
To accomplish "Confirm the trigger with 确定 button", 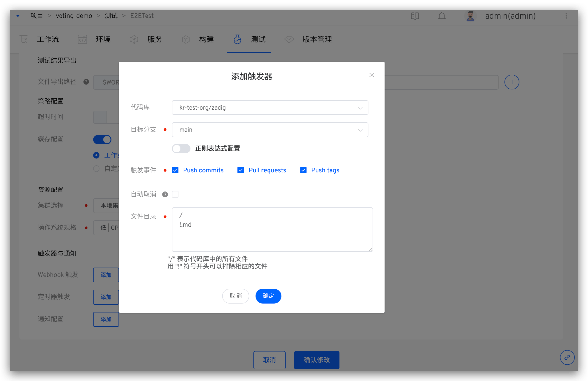I will [x=268, y=296].
